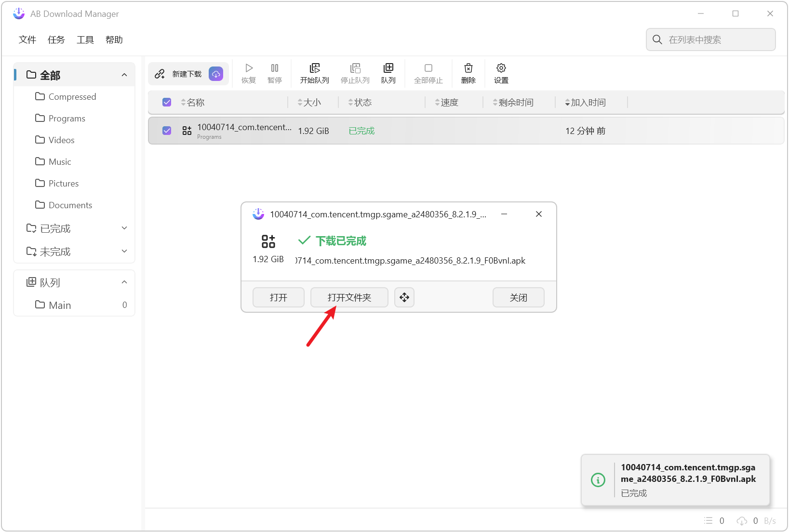Click the Resume (恢复) play icon
Image resolution: width=789 pixels, height=532 pixels.
[249, 68]
